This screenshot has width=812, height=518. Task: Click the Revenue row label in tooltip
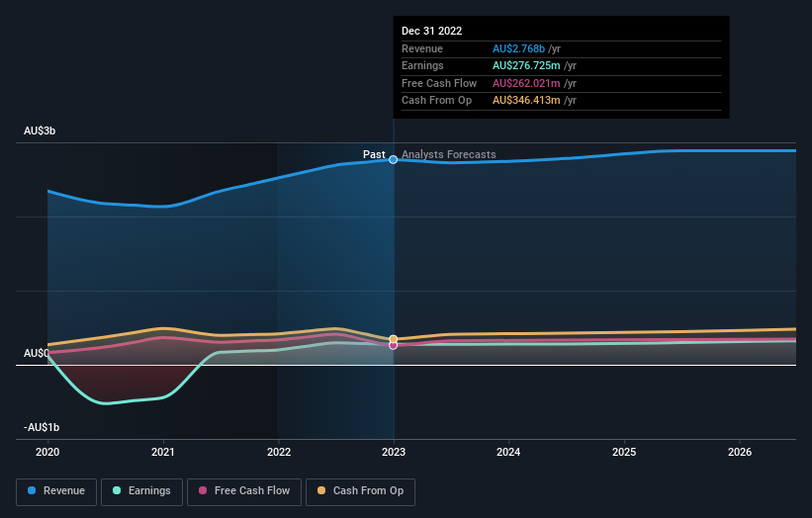422,48
